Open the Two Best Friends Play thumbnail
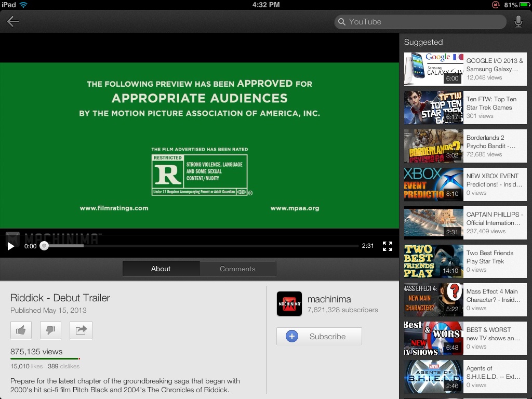This screenshot has height=399, width=532. 434,261
